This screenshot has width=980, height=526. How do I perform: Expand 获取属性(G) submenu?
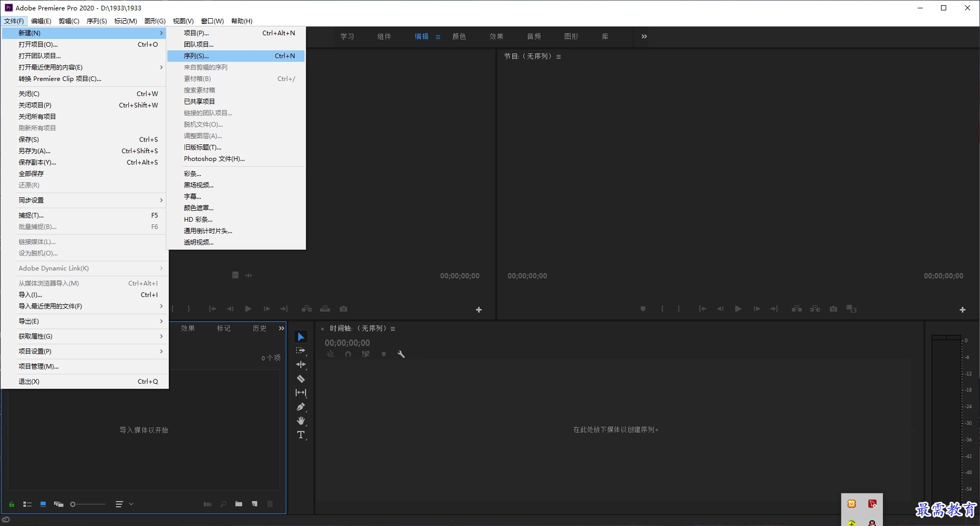[x=84, y=336]
